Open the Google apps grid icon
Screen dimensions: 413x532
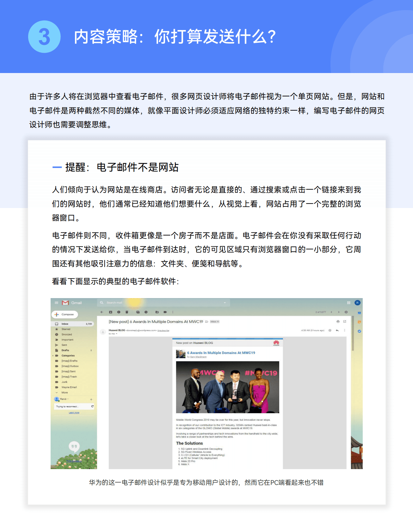coord(348,303)
